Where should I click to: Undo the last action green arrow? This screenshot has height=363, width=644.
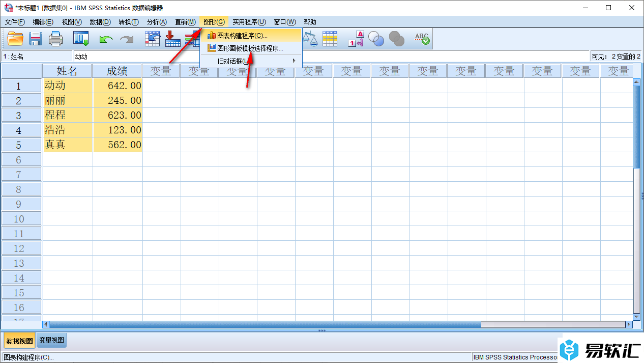point(106,39)
